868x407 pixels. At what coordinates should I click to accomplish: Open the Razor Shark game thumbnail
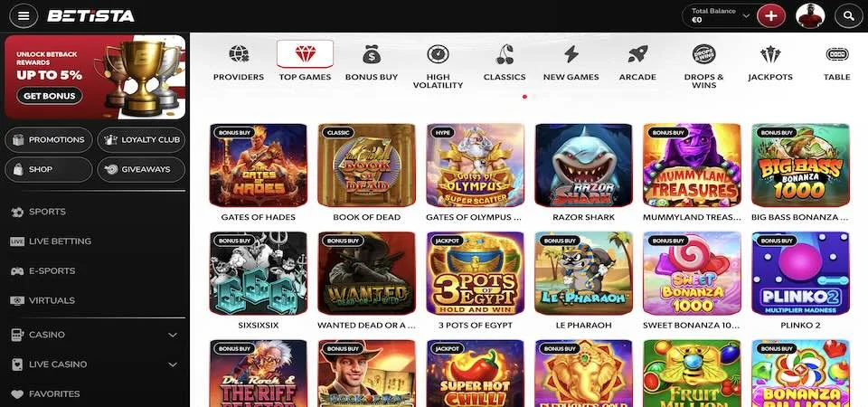click(583, 165)
